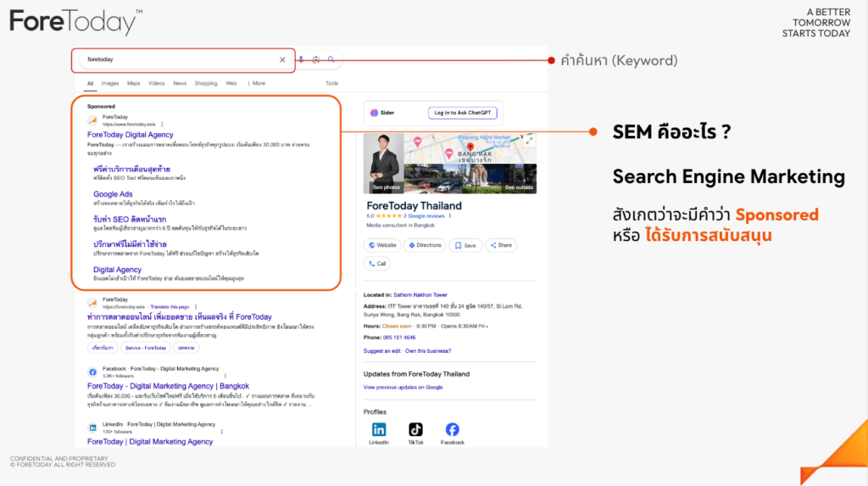Open the Tools options menu

(x=331, y=83)
